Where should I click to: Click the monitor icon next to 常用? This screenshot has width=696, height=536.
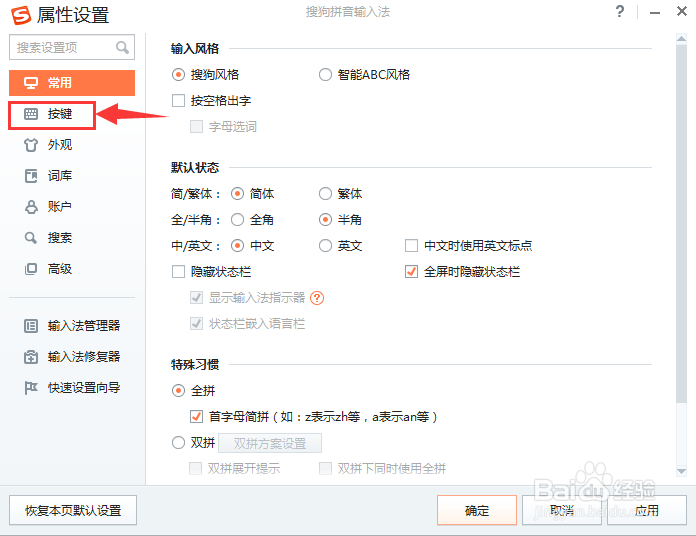pyautogui.click(x=31, y=83)
